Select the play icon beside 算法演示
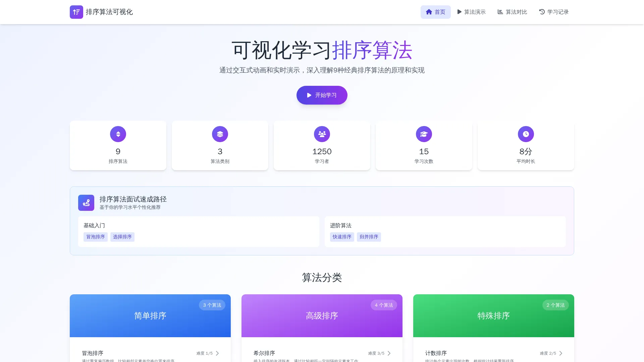The height and width of the screenshot is (362, 644). tap(459, 12)
